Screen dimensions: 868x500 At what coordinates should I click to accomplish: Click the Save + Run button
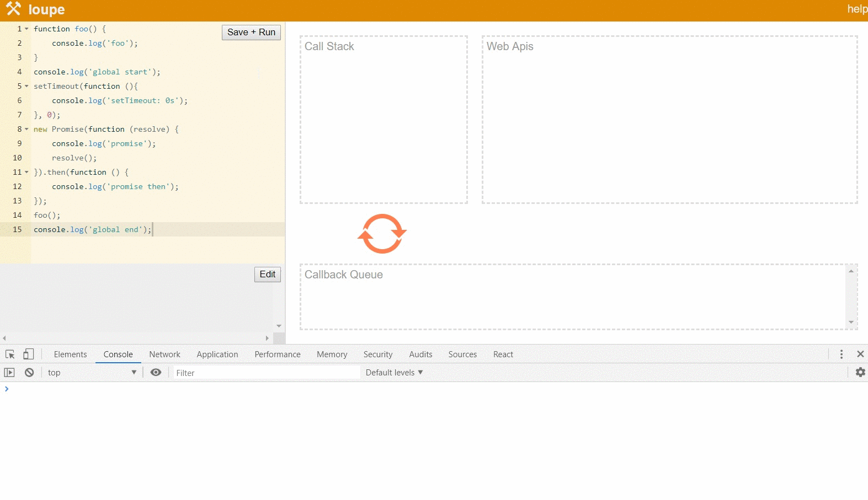point(251,33)
